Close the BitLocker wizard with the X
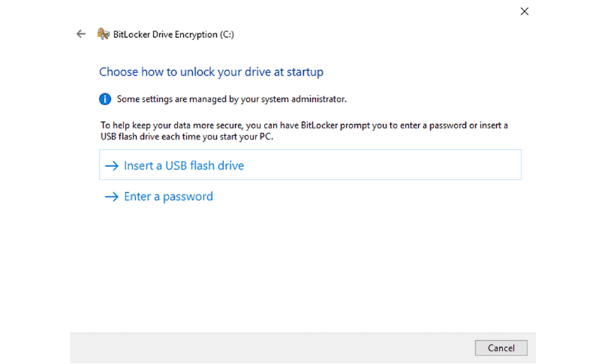 click(x=524, y=11)
